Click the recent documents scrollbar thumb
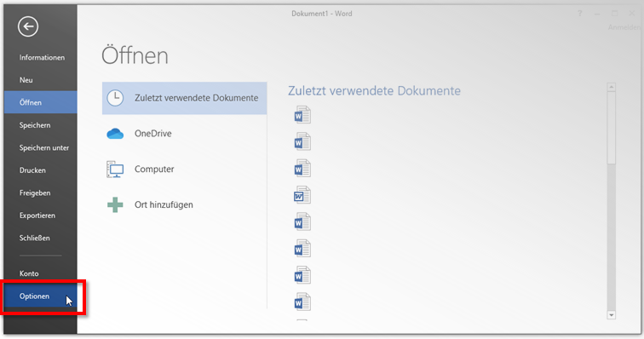Image resolution: width=644 pixels, height=339 pixels. [x=611, y=128]
